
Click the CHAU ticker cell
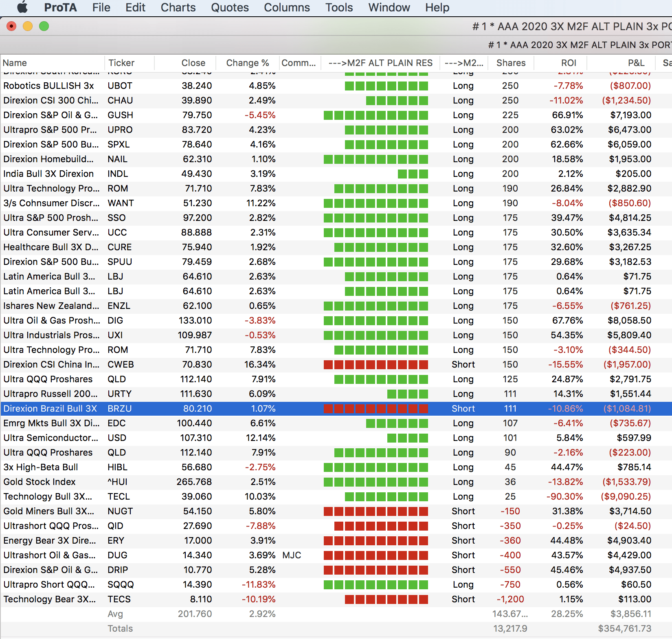click(120, 100)
